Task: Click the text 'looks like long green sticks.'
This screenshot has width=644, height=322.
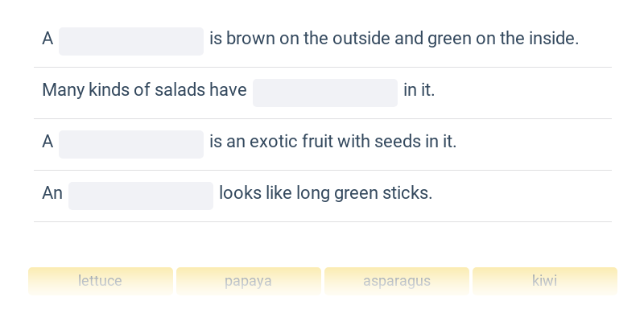Action: [326, 193]
